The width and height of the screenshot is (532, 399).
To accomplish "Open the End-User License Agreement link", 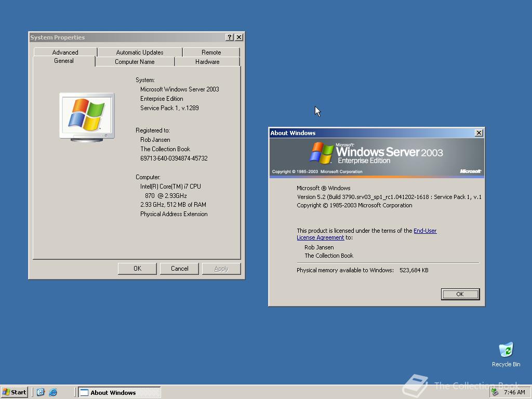I will 367,234.
